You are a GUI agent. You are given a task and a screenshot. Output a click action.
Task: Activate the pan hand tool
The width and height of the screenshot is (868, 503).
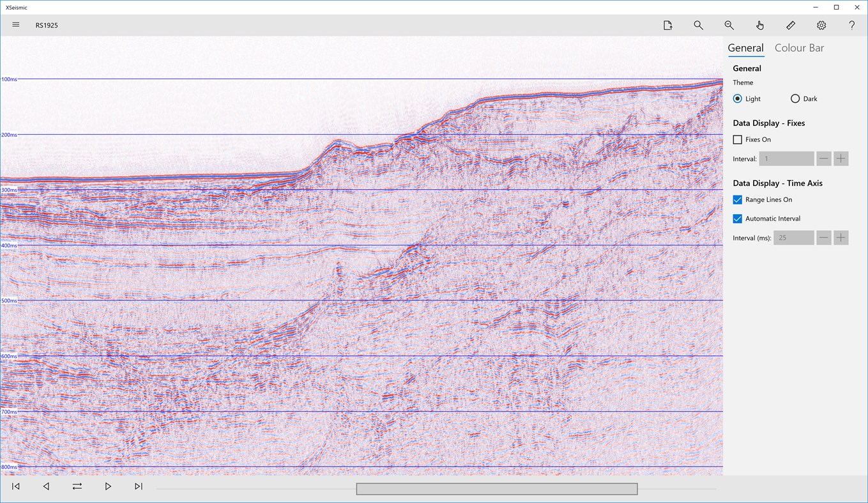tap(759, 25)
